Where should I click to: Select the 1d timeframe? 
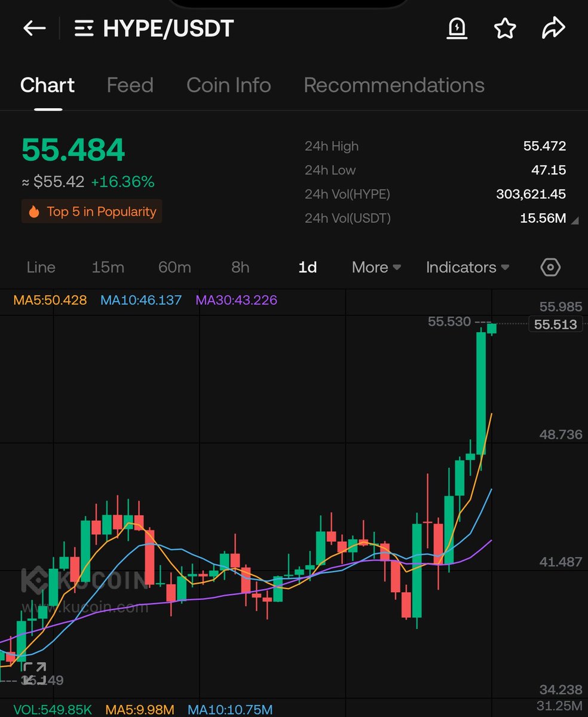pyautogui.click(x=307, y=267)
